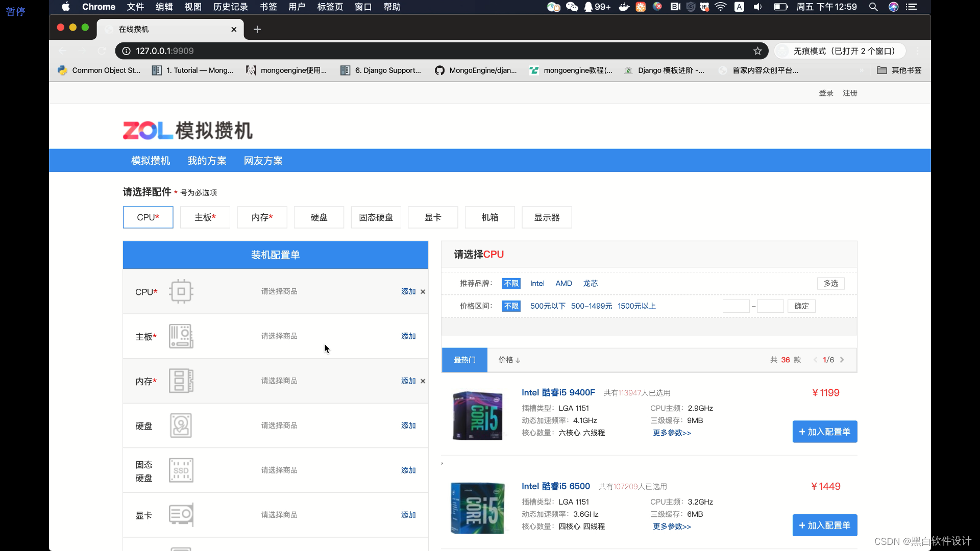
Task: Click 登录 link at top right
Action: [x=826, y=93]
